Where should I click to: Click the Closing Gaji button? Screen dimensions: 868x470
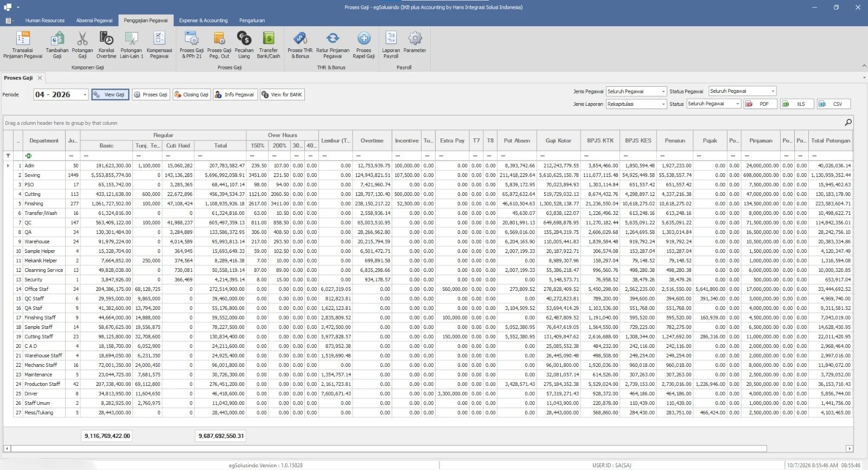click(192, 94)
